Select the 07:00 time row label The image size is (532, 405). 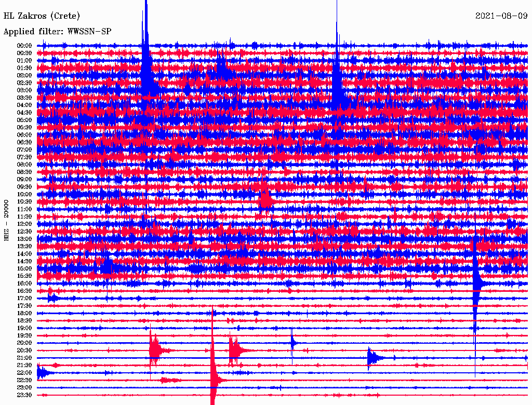[x=24, y=150]
